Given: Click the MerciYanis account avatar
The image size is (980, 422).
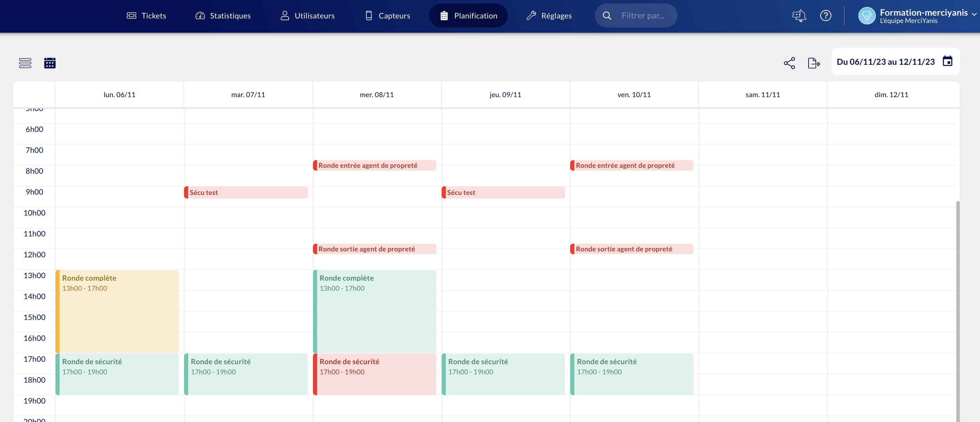Looking at the screenshot, I should (x=867, y=16).
